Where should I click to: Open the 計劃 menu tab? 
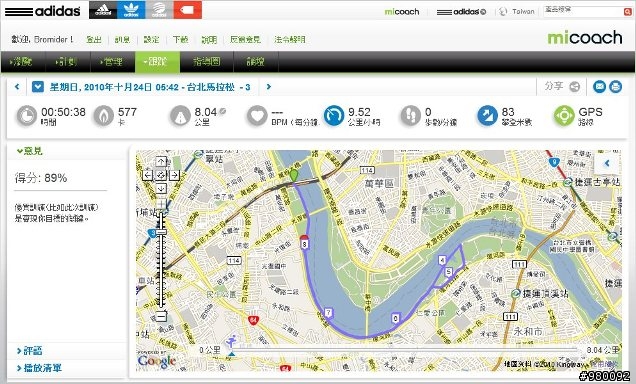tap(67, 62)
